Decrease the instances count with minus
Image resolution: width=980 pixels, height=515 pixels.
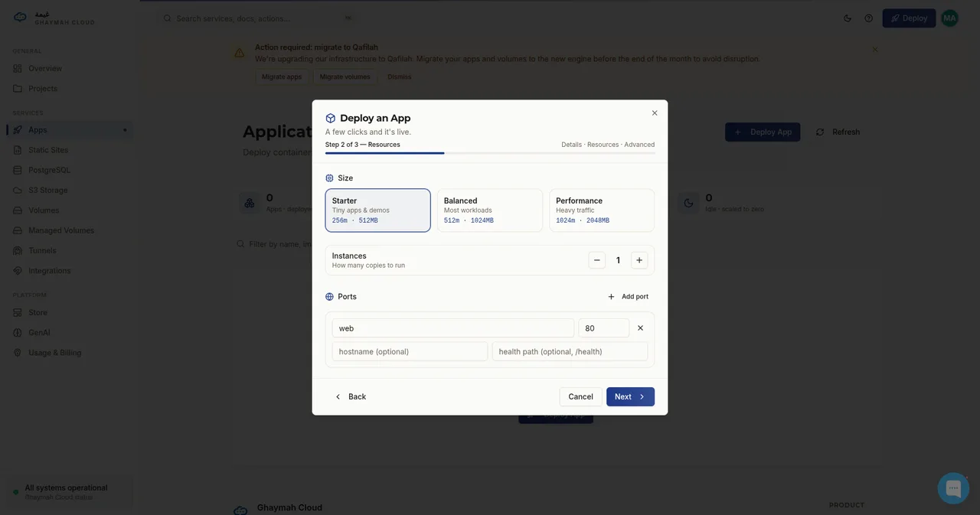click(597, 260)
